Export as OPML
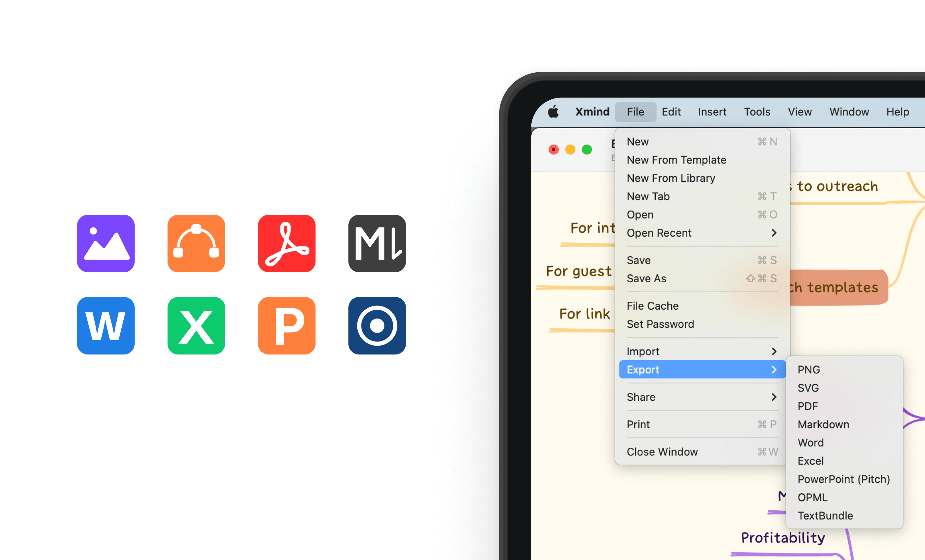The width and height of the screenshot is (925, 560). point(844,497)
